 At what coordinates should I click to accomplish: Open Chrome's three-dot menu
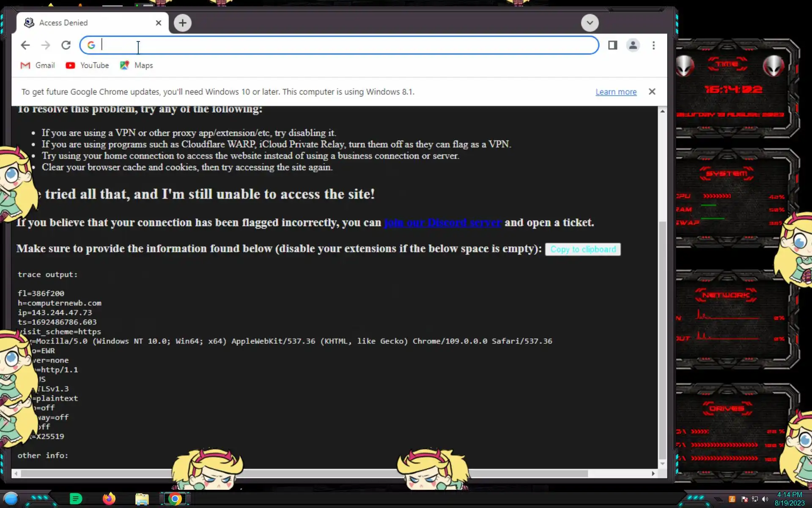[653, 45]
